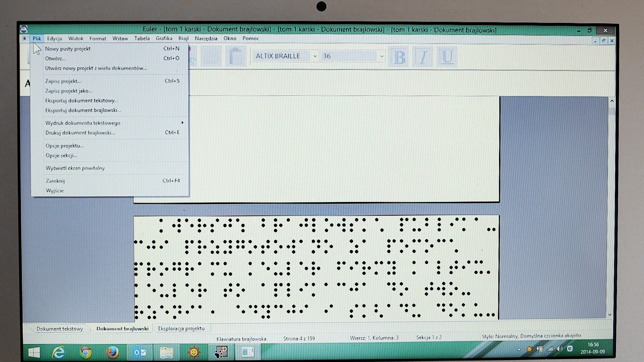Toggle the Italic formatting button

click(423, 57)
